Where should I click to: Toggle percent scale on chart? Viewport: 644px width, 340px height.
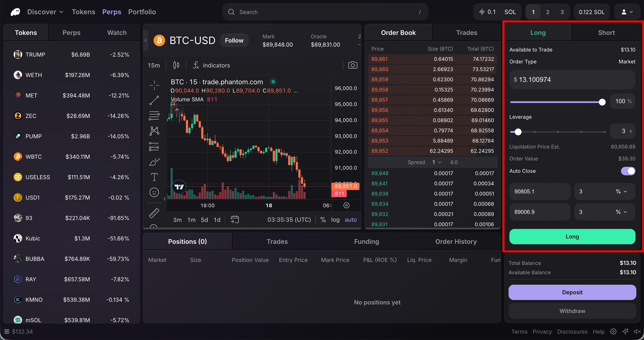pyautogui.click(x=323, y=220)
